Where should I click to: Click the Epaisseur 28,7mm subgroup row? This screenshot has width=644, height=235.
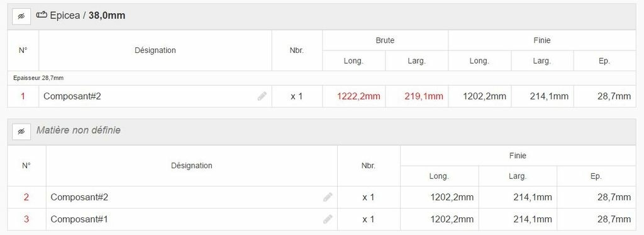click(x=321, y=77)
